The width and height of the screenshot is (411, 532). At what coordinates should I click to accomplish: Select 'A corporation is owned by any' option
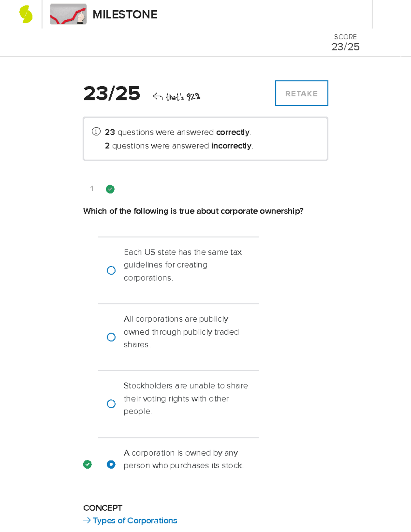(111, 464)
